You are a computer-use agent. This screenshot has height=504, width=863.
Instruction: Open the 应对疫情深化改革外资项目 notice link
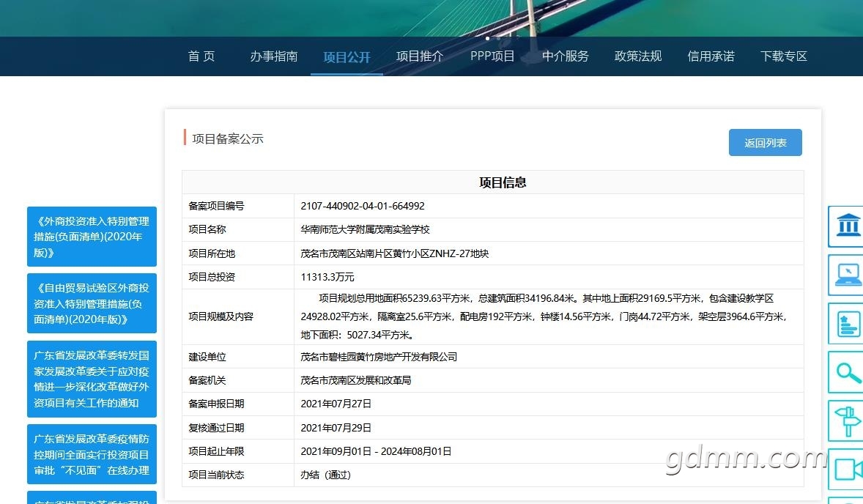(92, 379)
